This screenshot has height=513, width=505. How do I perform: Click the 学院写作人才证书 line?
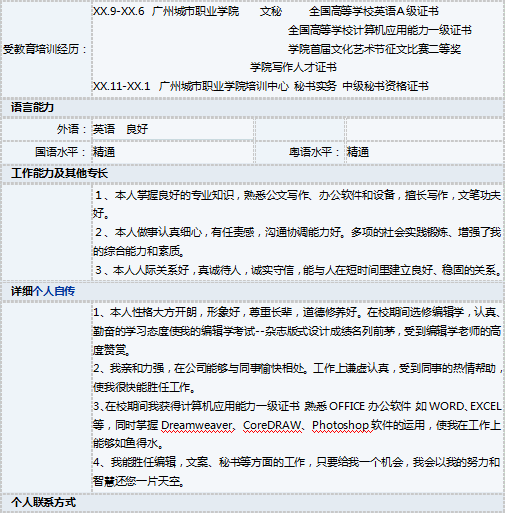[293, 67]
